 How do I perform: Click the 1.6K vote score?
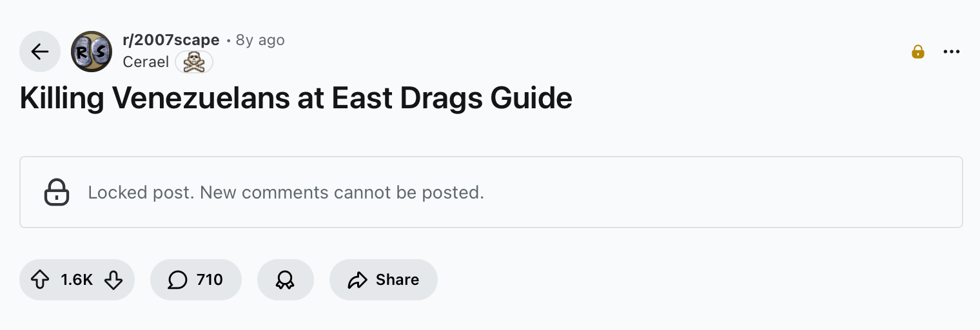77,280
